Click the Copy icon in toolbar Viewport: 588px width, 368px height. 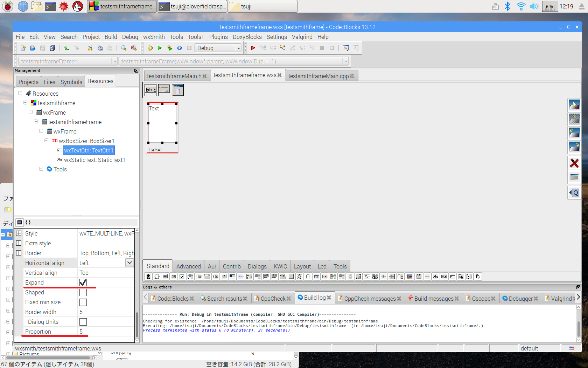point(100,48)
